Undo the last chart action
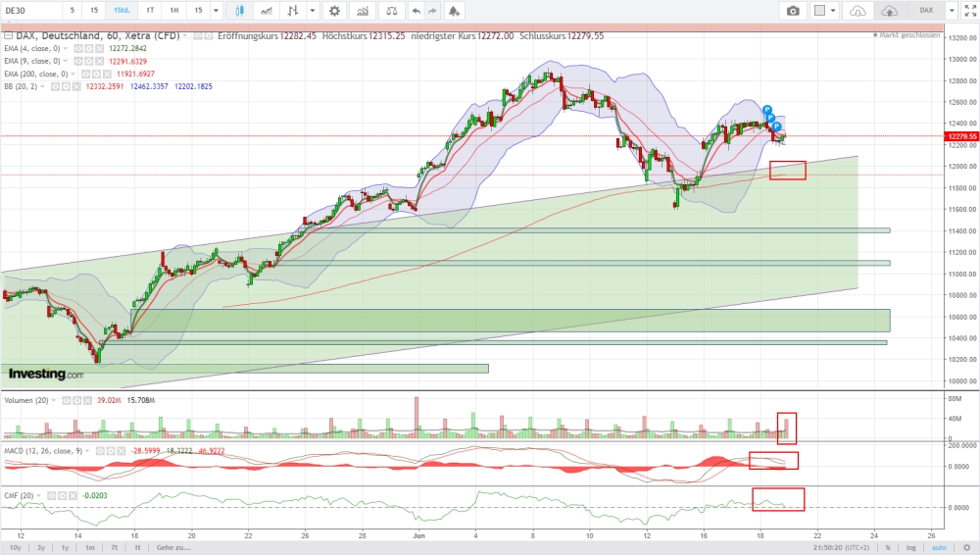The width and height of the screenshot is (980, 555). click(x=416, y=11)
